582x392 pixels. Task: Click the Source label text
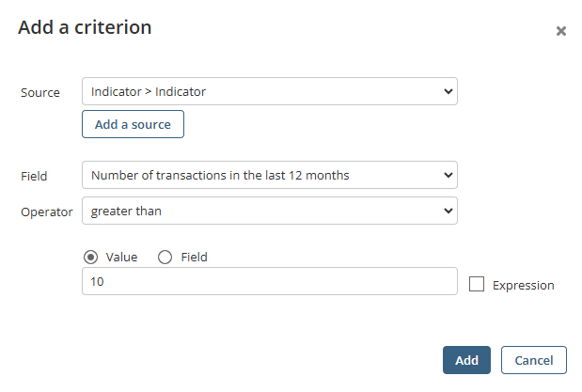tap(40, 92)
